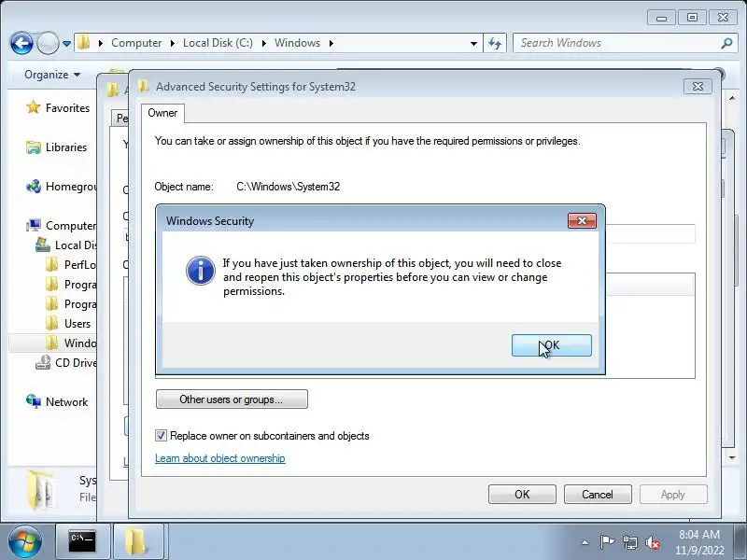
Task: Click the blue information icon in Windows Security
Action: 200,271
